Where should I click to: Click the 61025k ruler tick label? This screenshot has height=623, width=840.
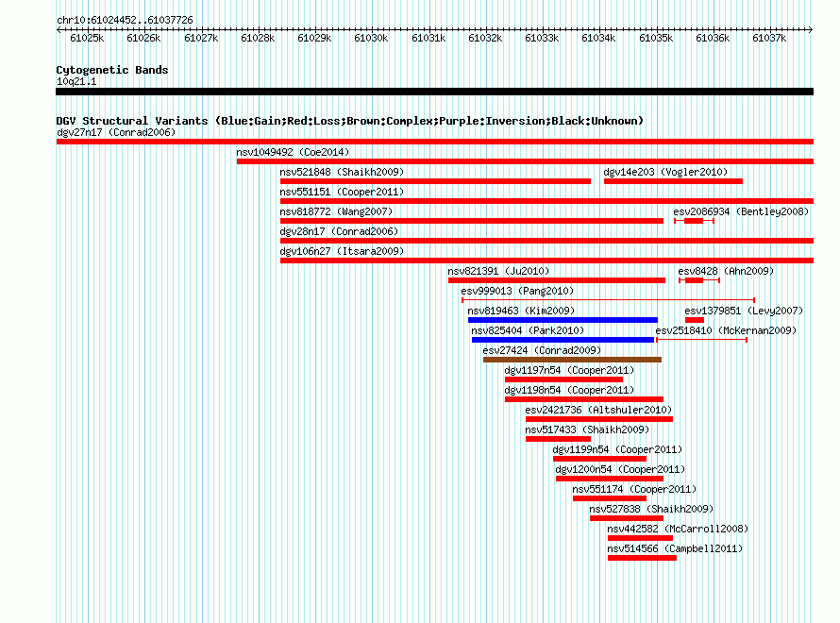(87, 38)
